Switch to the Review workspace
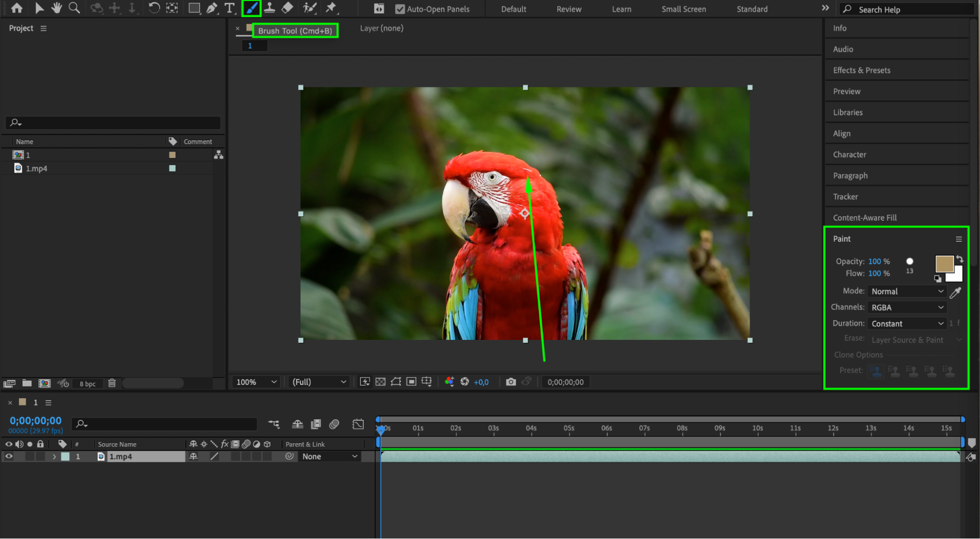The image size is (980, 539). pyautogui.click(x=569, y=9)
